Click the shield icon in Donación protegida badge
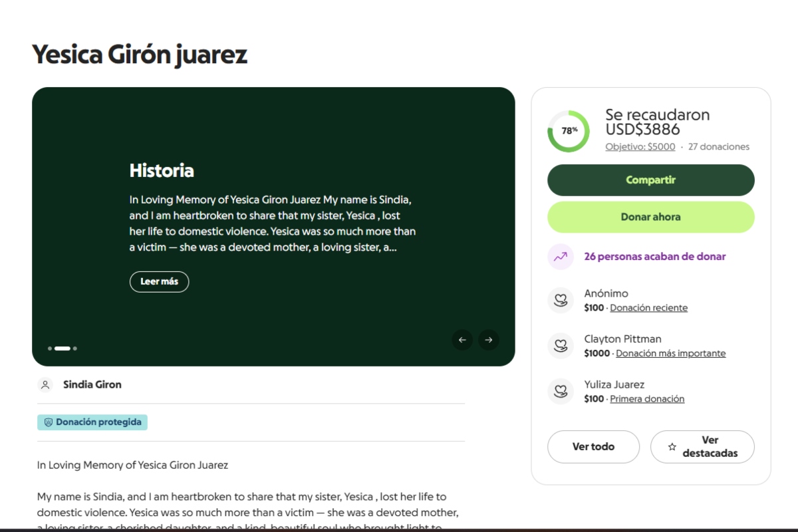 (49, 422)
